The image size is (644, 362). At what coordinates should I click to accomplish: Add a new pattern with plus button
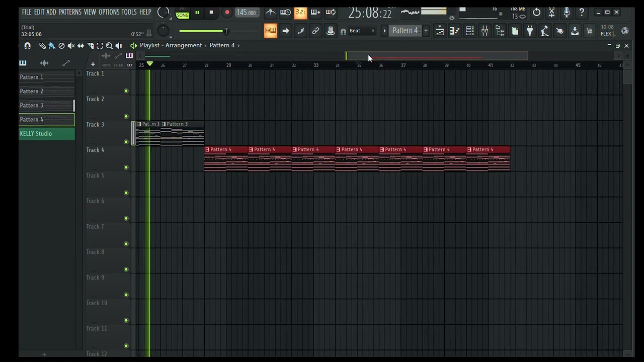coord(426,31)
